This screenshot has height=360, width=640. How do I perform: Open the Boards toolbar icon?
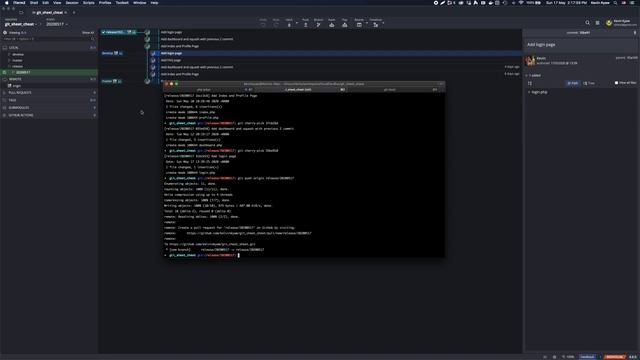click(x=359, y=24)
